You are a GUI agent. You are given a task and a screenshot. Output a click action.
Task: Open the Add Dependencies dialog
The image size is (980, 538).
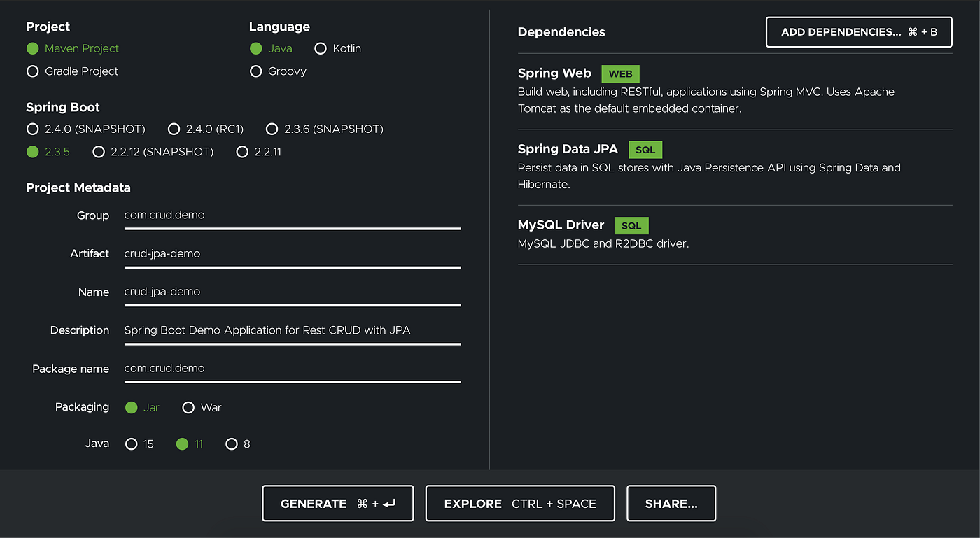click(x=859, y=32)
